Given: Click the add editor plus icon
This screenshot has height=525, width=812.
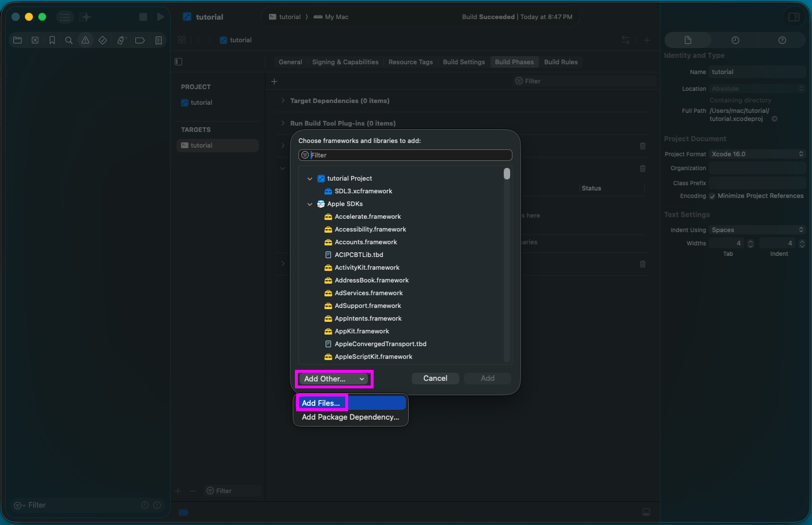Looking at the screenshot, I should coord(647,40).
